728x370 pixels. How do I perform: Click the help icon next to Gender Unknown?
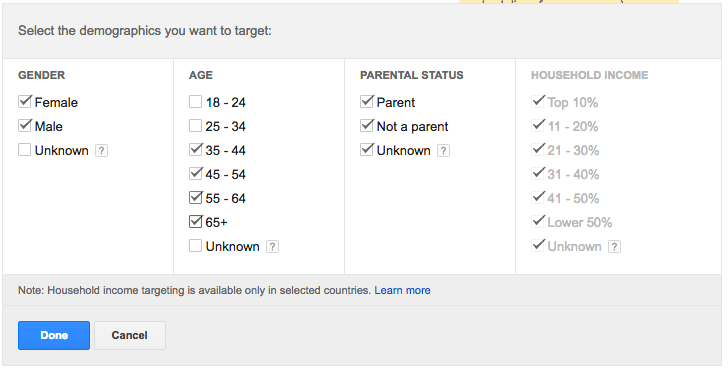point(101,150)
